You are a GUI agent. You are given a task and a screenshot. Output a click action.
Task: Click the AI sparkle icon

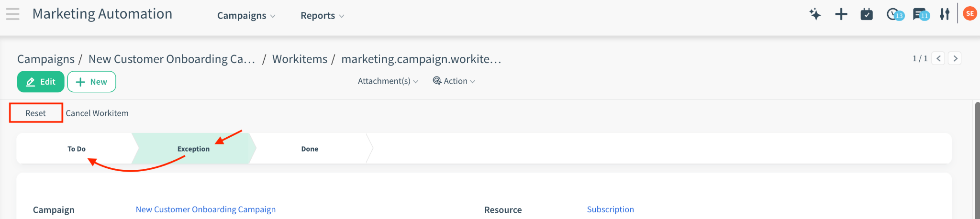(815, 14)
